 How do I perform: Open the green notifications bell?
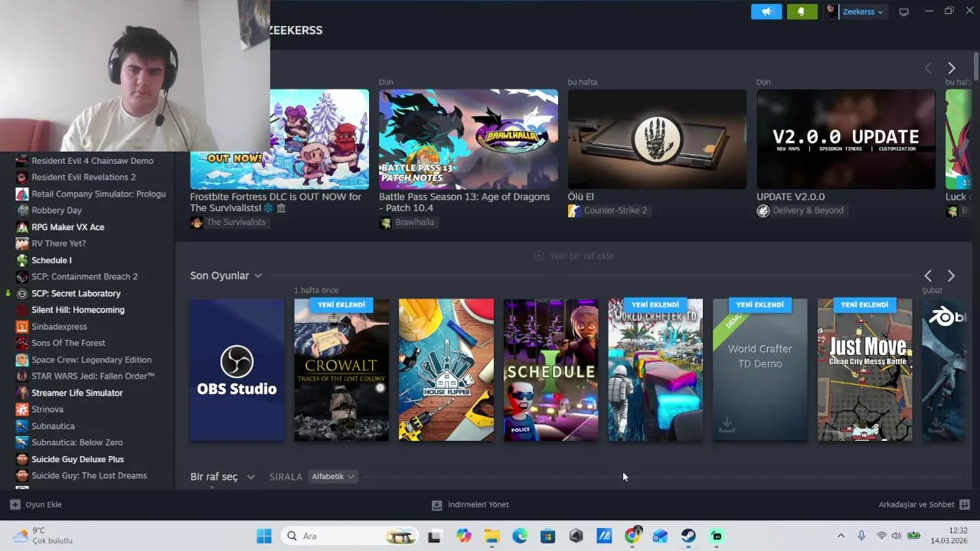tap(802, 11)
